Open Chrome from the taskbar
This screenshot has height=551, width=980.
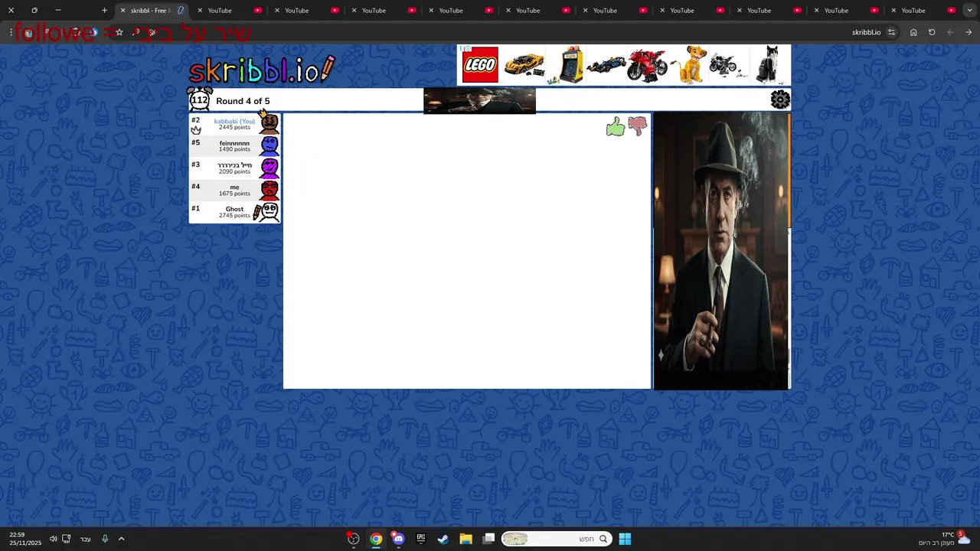376,539
